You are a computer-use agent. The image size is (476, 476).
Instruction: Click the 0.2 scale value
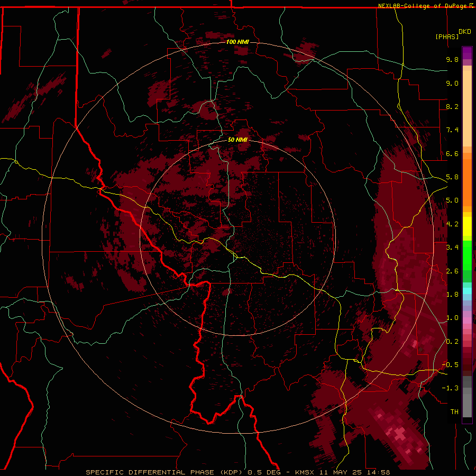coord(452,342)
